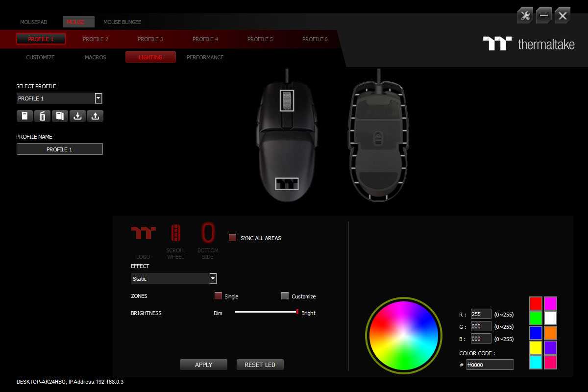
Task: Click the Reset LED button
Action: click(x=260, y=365)
